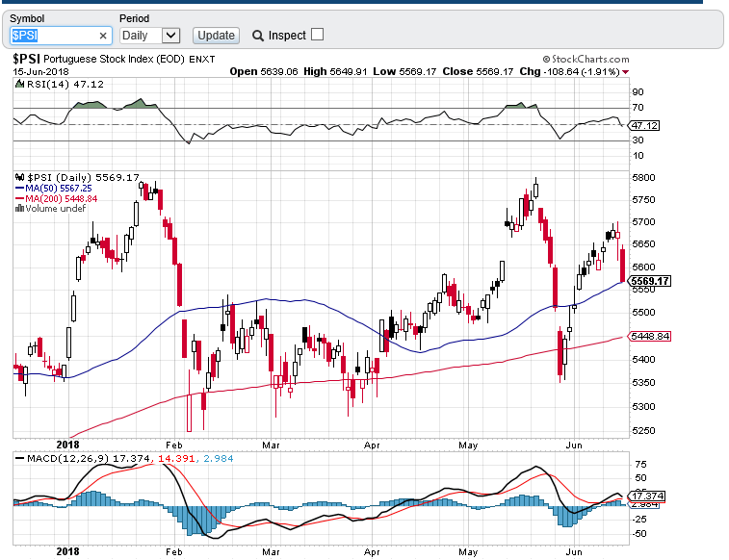
Task: Click the 'Chg -108.64 (-1.91%)' value
Action: (569, 71)
